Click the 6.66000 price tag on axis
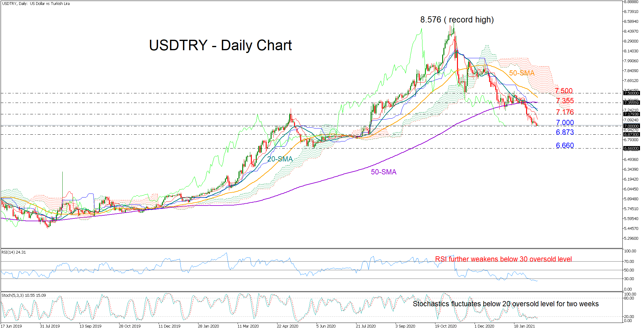This screenshot has width=644, height=330. pos(631,148)
